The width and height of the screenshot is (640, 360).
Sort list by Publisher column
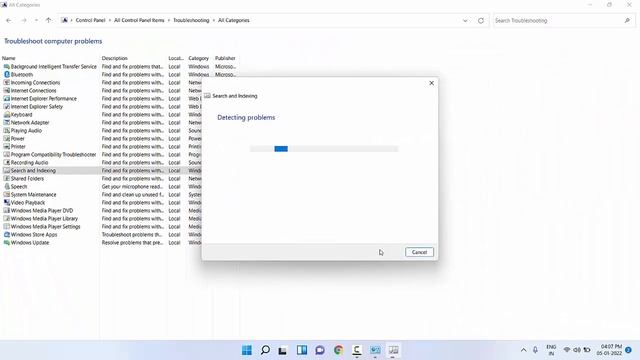coord(225,58)
